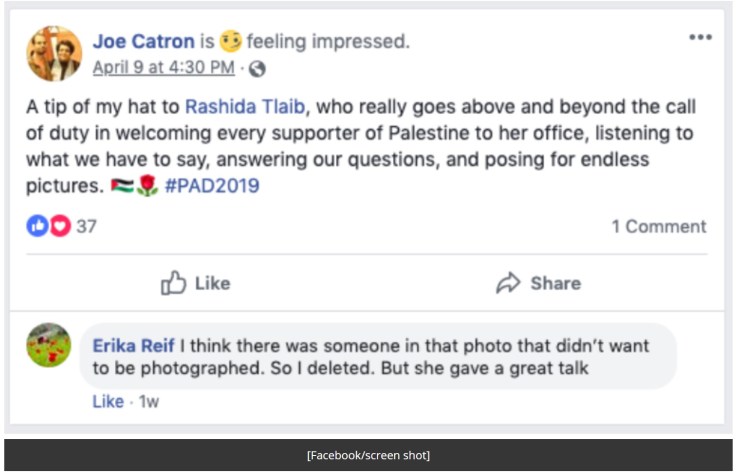Click the feeling impressed emoji icon
This screenshot has width=736, height=472.
point(230,41)
